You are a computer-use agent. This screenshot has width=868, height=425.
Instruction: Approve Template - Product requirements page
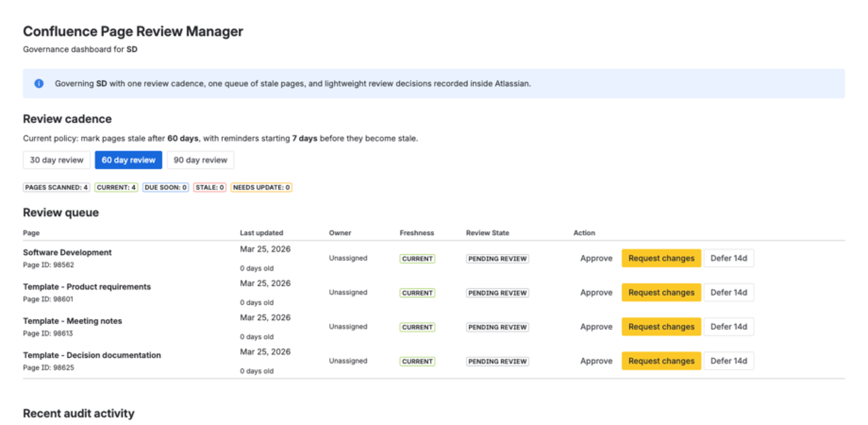[596, 293]
